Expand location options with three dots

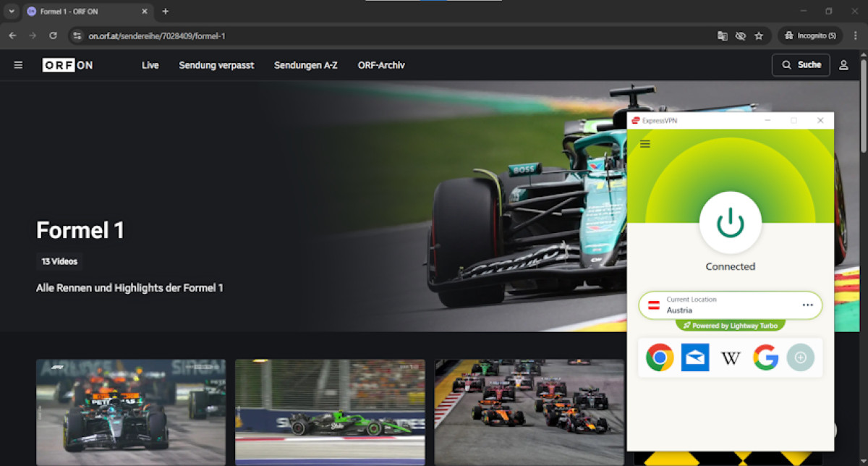(x=807, y=305)
